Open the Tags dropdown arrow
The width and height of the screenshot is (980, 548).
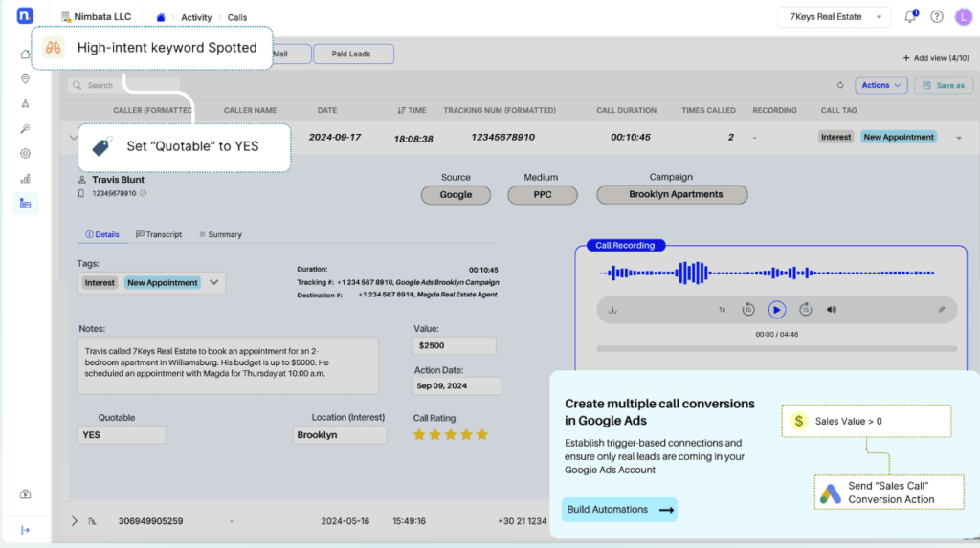click(214, 282)
